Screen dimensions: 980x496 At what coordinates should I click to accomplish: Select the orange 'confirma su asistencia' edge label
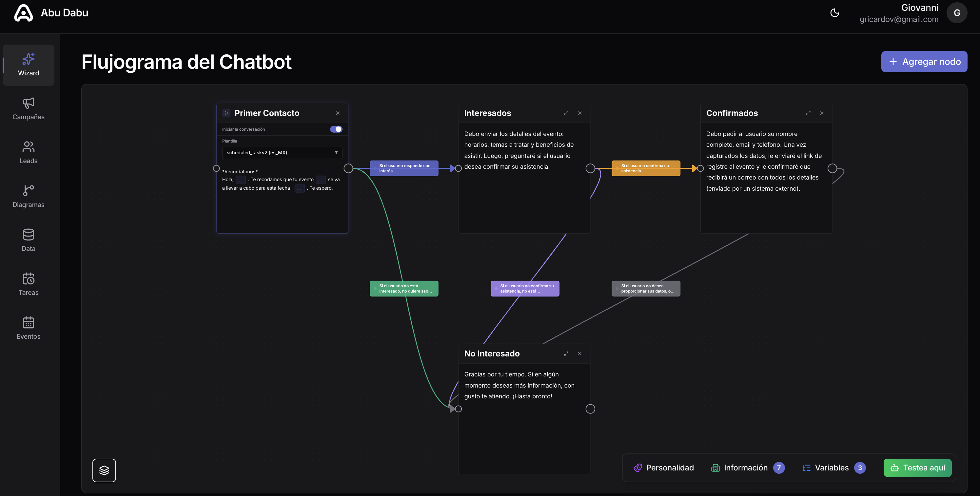click(646, 168)
